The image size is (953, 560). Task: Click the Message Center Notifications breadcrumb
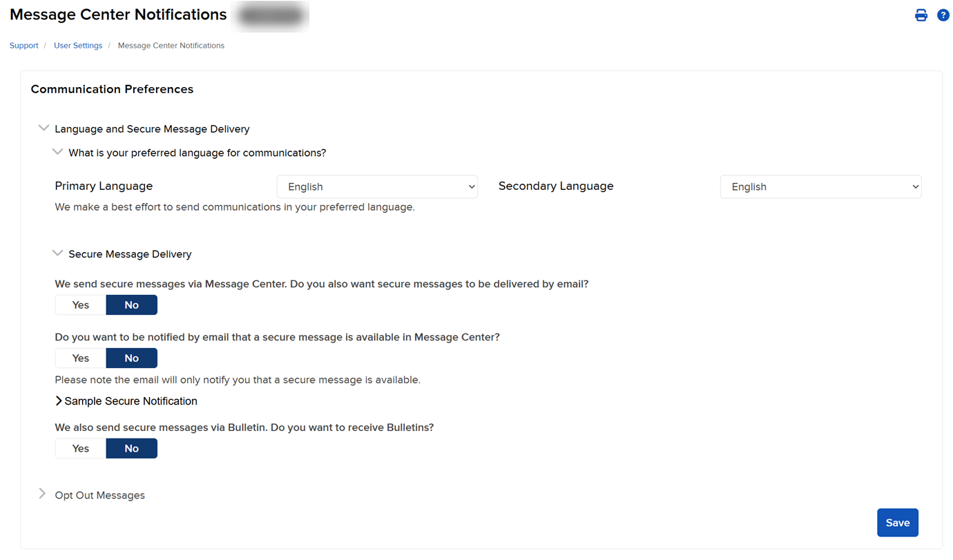click(171, 45)
